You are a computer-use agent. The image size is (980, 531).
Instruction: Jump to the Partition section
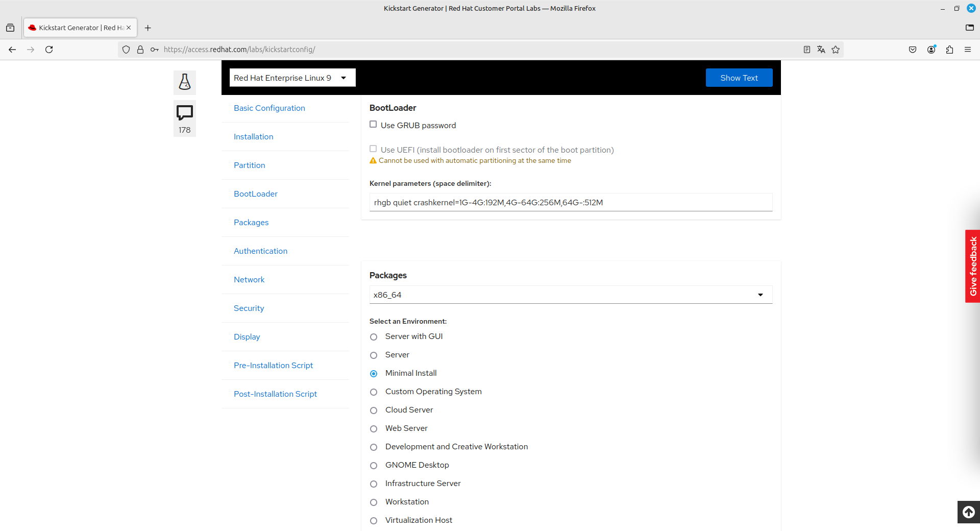click(x=250, y=165)
